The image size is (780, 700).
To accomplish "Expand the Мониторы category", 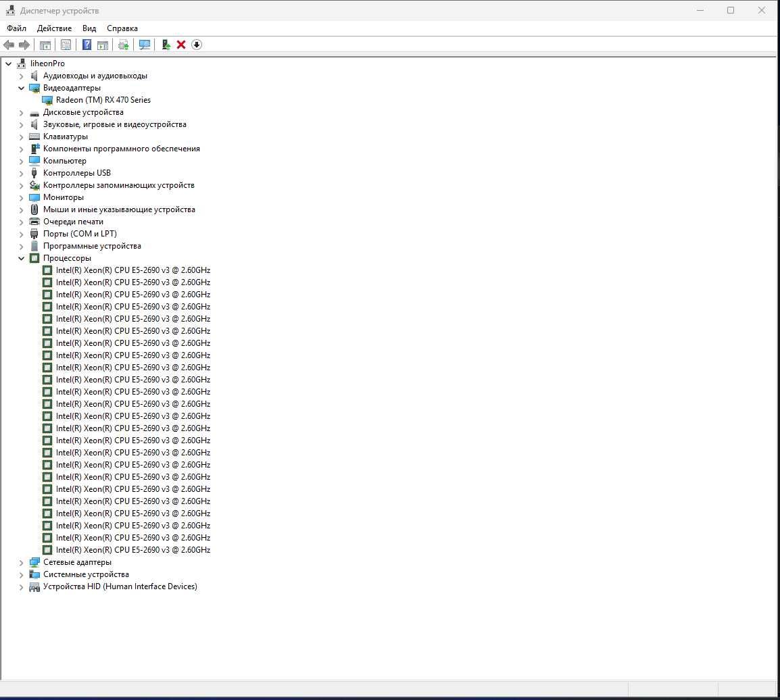I will (22, 198).
